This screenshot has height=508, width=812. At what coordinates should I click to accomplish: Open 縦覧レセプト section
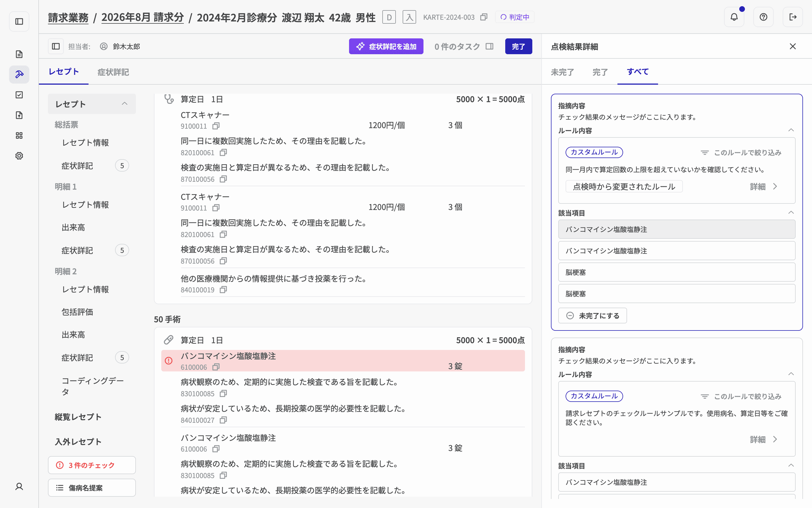coord(78,417)
